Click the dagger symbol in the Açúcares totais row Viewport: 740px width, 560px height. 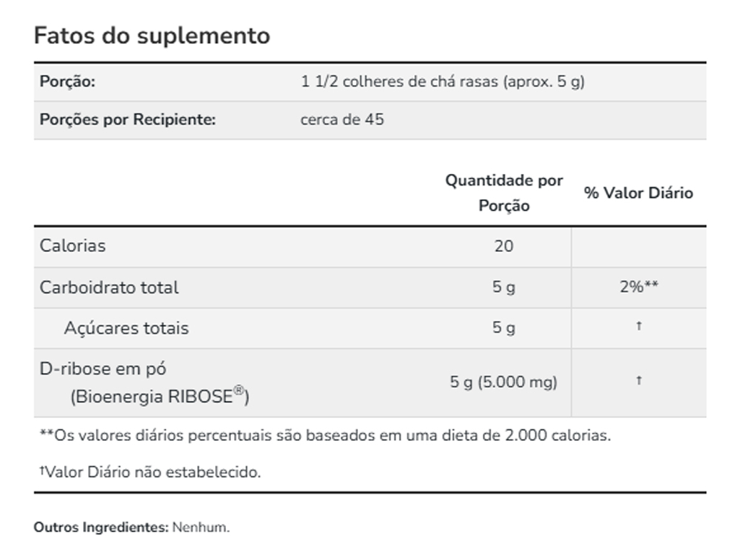[638, 327]
